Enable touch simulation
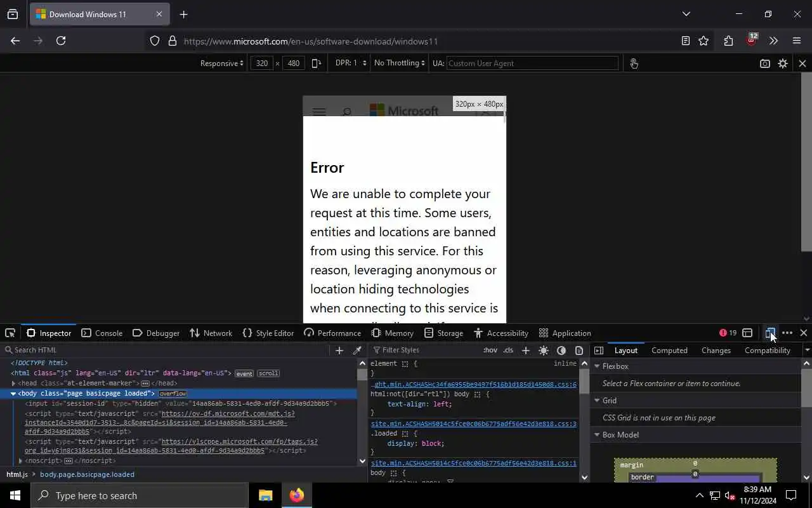The image size is (812, 508). (x=634, y=63)
